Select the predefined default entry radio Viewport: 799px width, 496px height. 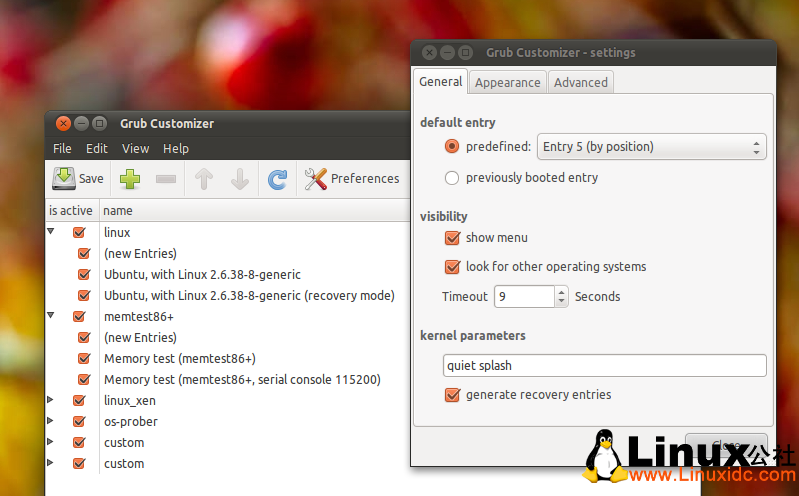(451, 147)
